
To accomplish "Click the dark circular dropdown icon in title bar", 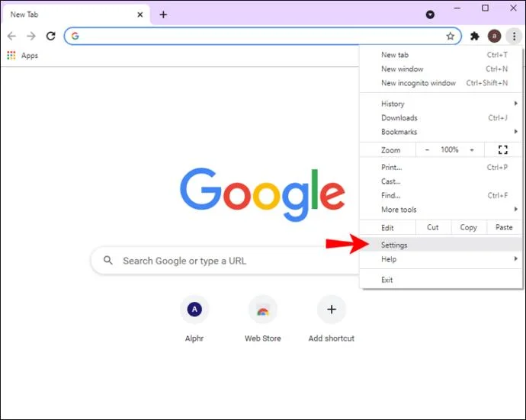I will pos(430,14).
